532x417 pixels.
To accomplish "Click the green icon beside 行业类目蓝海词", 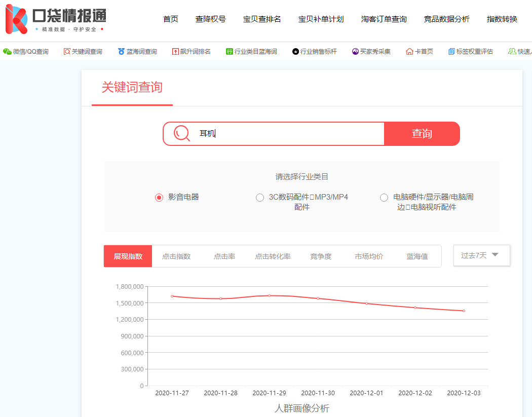I will (x=230, y=52).
